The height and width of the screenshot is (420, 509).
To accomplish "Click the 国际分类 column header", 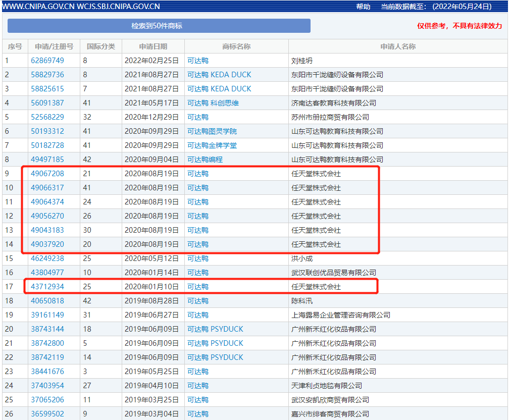I will (x=101, y=46).
